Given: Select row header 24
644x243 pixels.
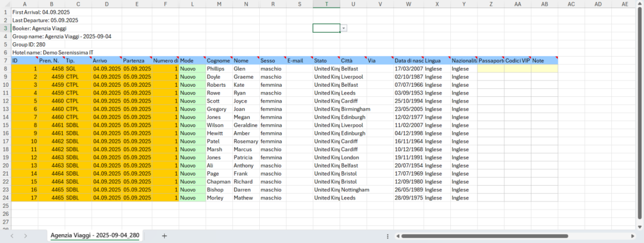Looking at the screenshot, I should 6,198.
